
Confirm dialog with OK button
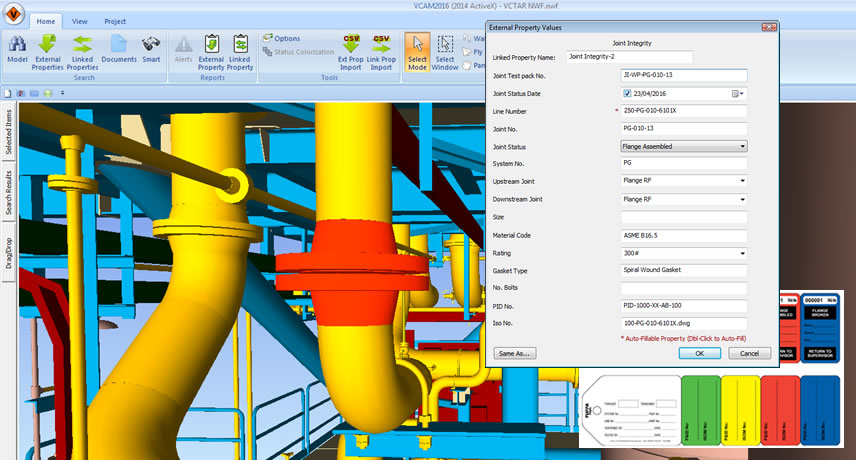click(x=700, y=353)
